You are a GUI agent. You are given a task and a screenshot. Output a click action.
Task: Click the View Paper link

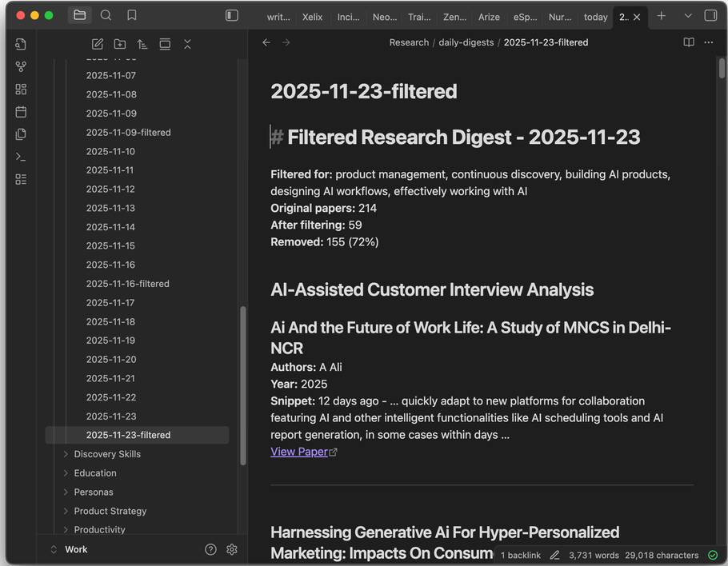coord(298,451)
